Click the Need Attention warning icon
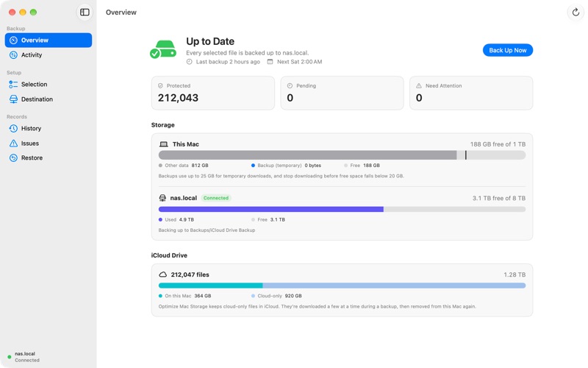Screen dimensions: 588x368 point(419,85)
